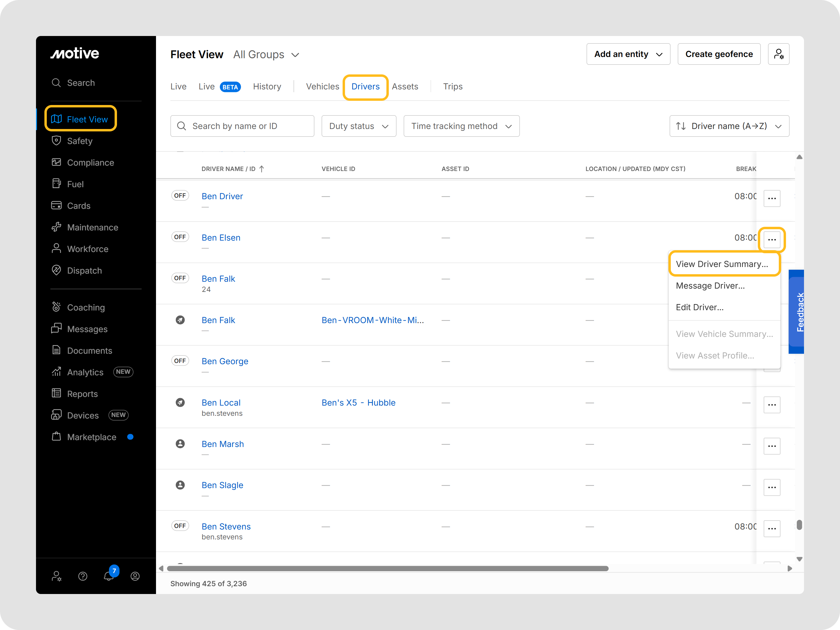Open the Safety section shield icon

pyautogui.click(x=56, y=140)
